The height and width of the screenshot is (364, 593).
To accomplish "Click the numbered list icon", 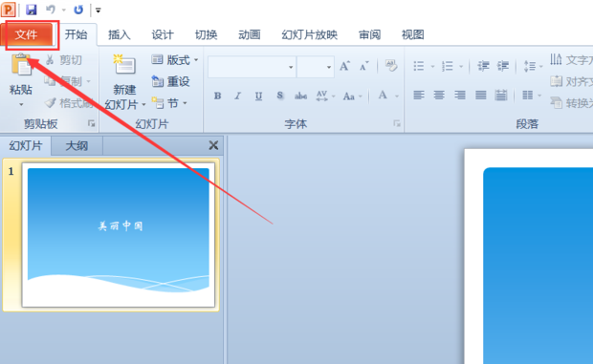I will [x=448, y=66].
